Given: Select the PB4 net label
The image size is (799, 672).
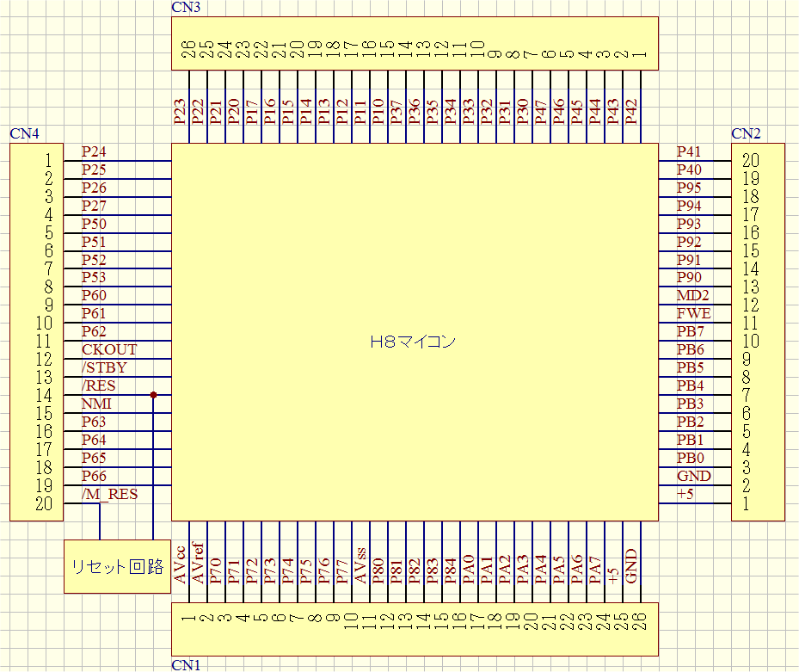Looking at the screenshot, I should click(690, 385).
